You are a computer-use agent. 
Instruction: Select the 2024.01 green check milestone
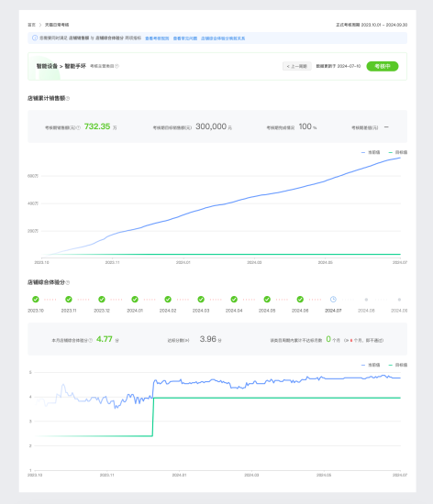[135, 300]
